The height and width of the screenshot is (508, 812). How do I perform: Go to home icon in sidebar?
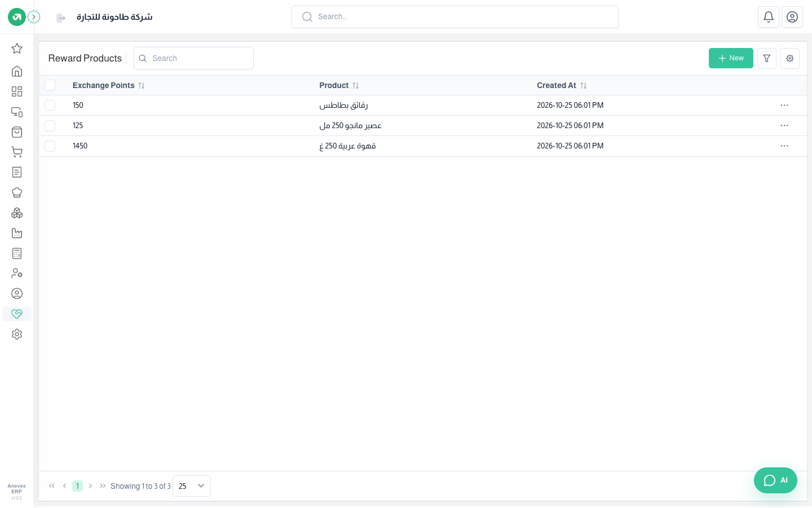click(x=17, y=71)
